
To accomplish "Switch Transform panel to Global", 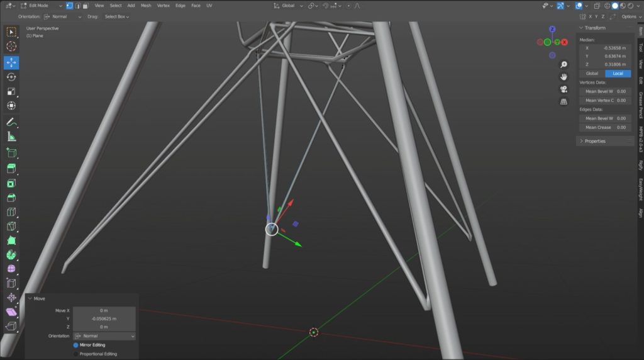I will [x=592, y=74].
